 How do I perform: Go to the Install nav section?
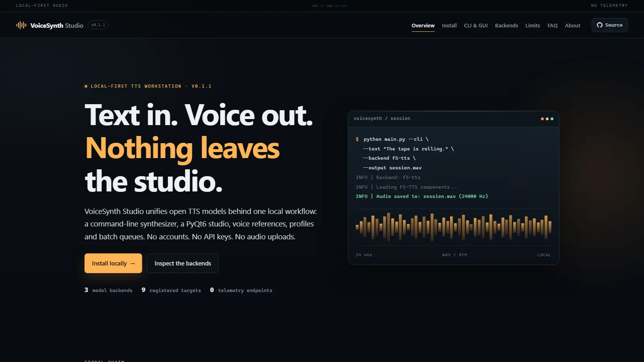coord(449,25)
